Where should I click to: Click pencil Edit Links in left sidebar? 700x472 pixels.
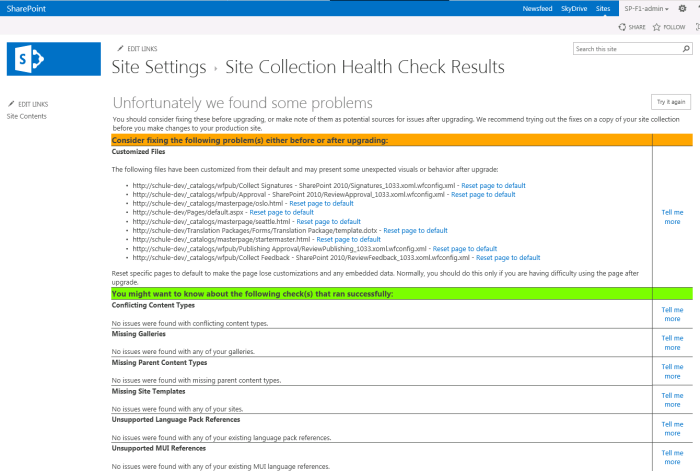click(28, 104)
